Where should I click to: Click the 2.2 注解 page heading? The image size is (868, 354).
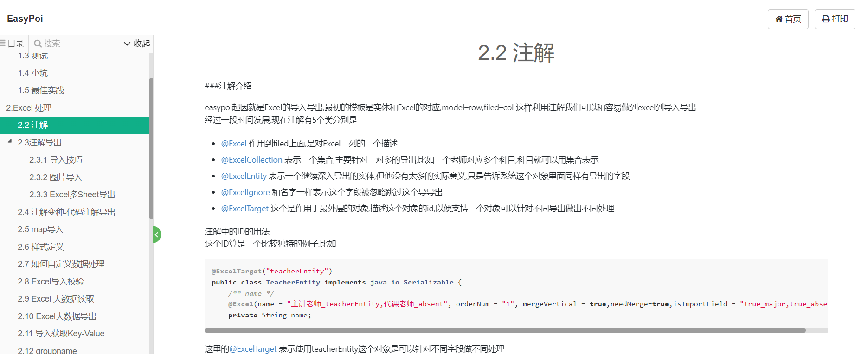[516, 53]
